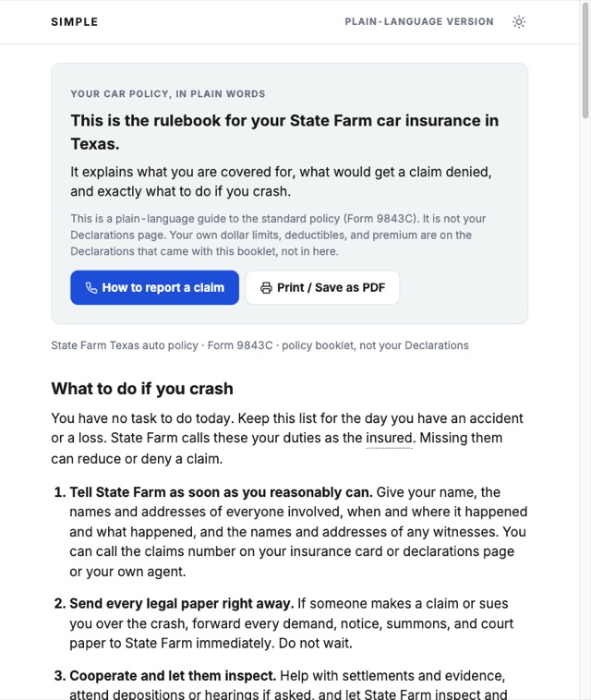Click the State Farm Texas auto policy caption line
Image resolution: width=591 pixels, height=700 pixels.
coord(259,345)
